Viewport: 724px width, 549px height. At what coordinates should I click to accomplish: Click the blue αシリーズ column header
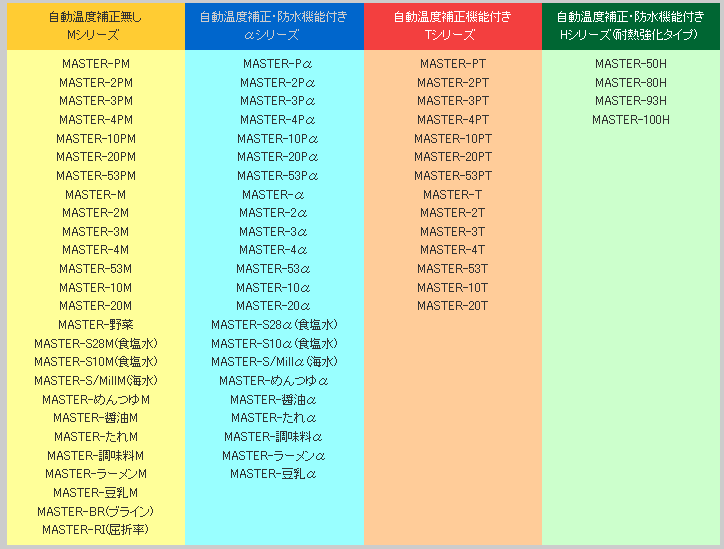point(274,26)
